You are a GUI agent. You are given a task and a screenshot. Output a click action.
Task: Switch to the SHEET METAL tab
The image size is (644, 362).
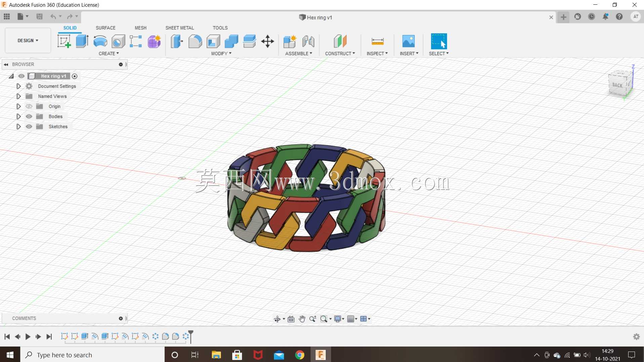coord(179,28)
